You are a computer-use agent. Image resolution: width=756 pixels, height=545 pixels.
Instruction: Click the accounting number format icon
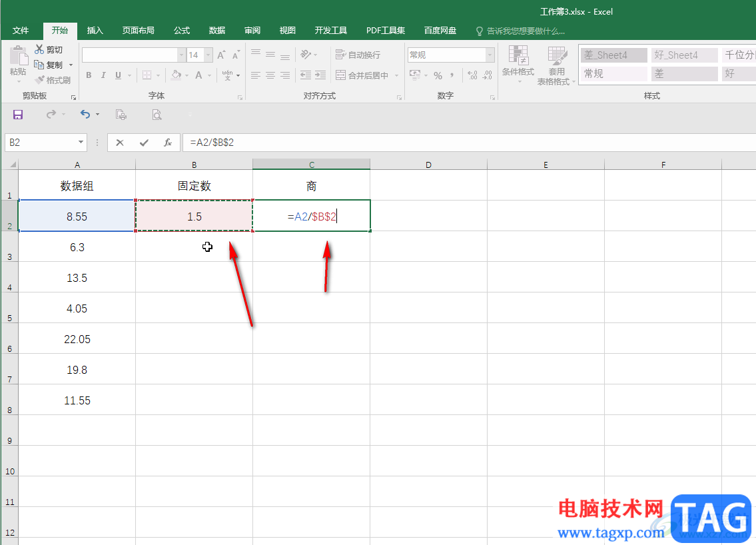click(415, 75)
